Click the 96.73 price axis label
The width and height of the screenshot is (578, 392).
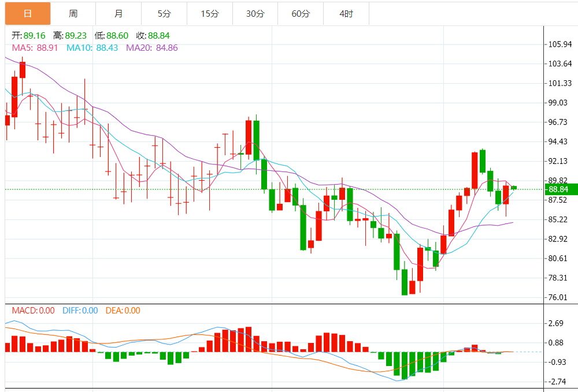coord(558,122)
